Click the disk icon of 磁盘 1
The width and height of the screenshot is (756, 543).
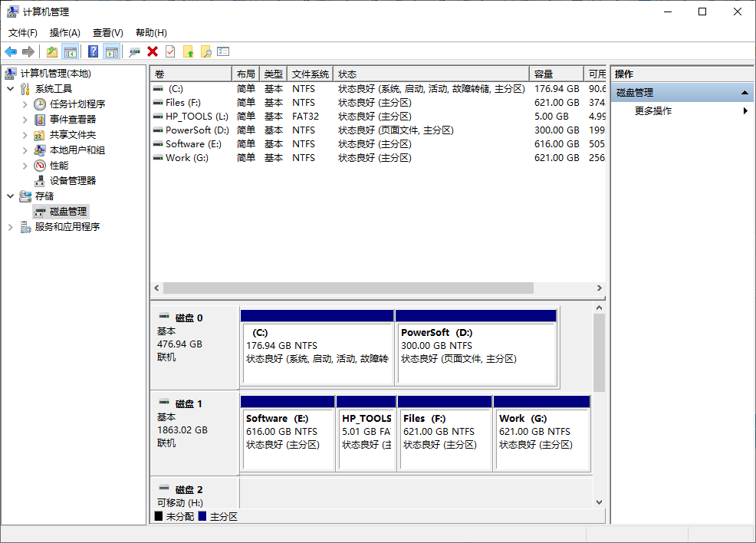(164, 402)
